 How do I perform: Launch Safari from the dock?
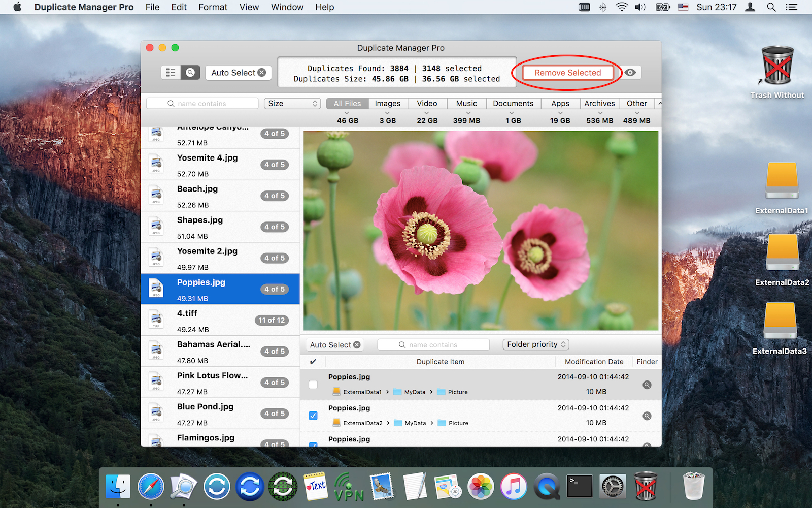coord(151,486)
